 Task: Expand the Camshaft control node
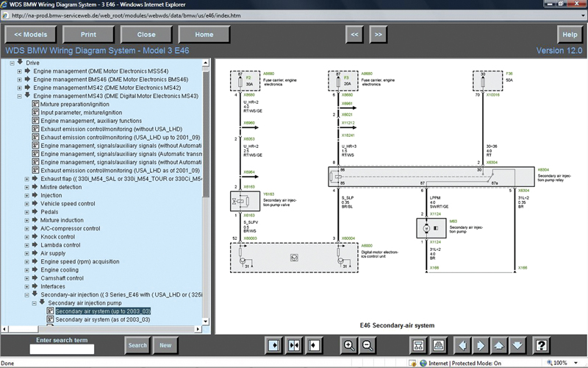(x=27, y=278)
